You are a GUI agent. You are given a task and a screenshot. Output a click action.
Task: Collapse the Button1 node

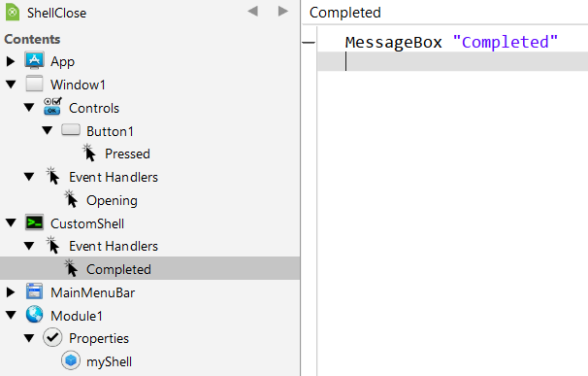[x=48, y=130]
